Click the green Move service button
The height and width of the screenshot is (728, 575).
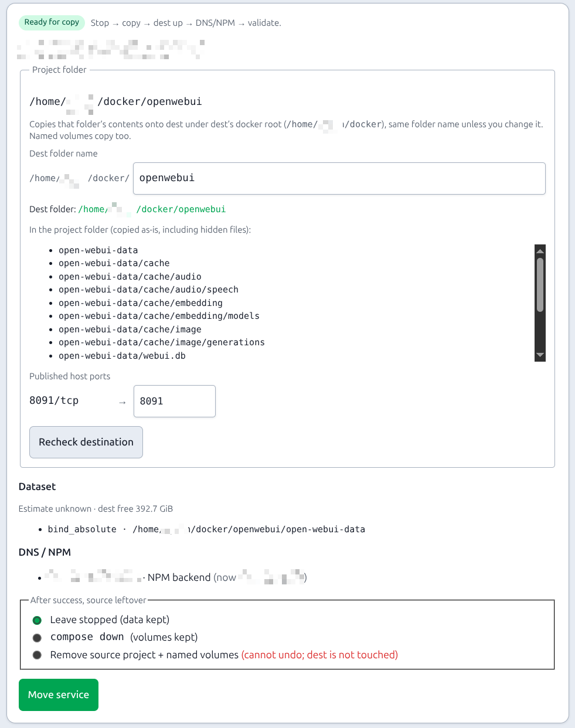59,695
